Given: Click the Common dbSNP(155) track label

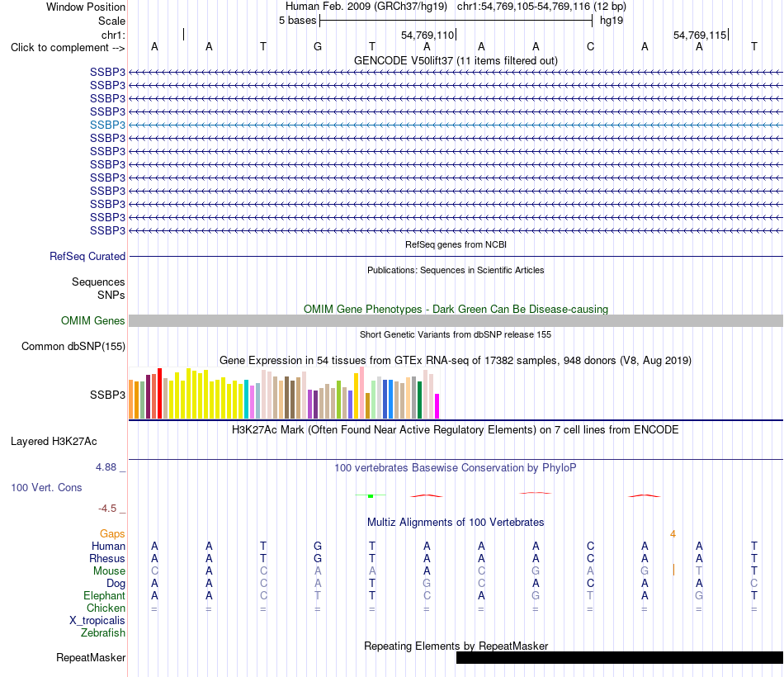Looking at the screenshot, I should tap(73, 346).
